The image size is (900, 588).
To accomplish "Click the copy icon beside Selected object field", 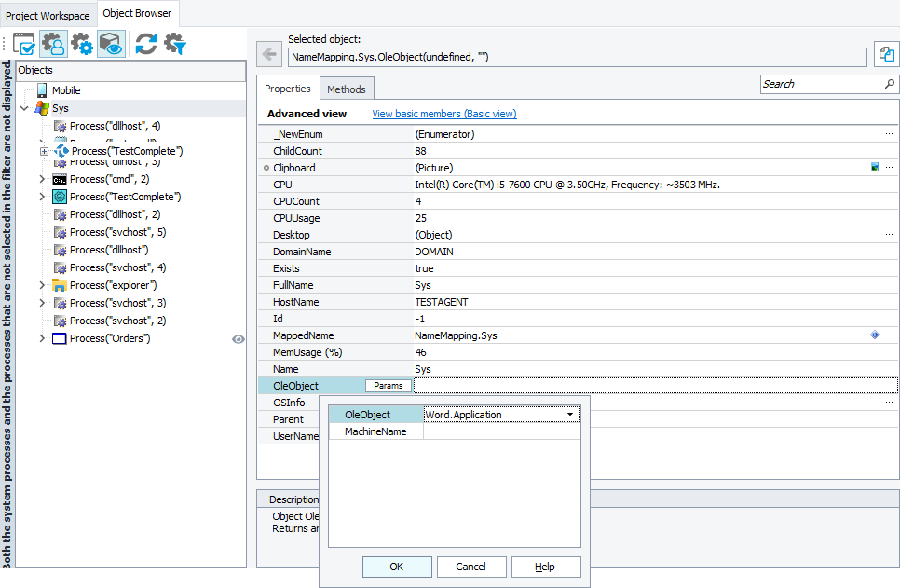I will [x=888, y=53].
